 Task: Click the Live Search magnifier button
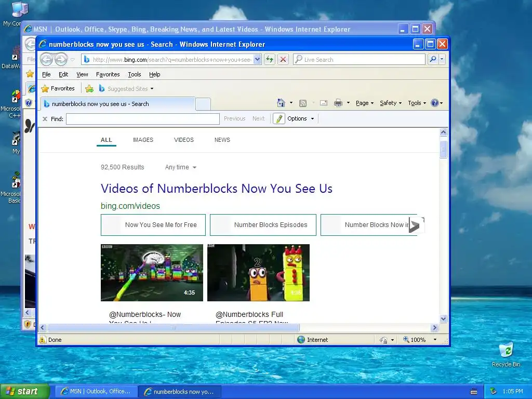point(433,59)
